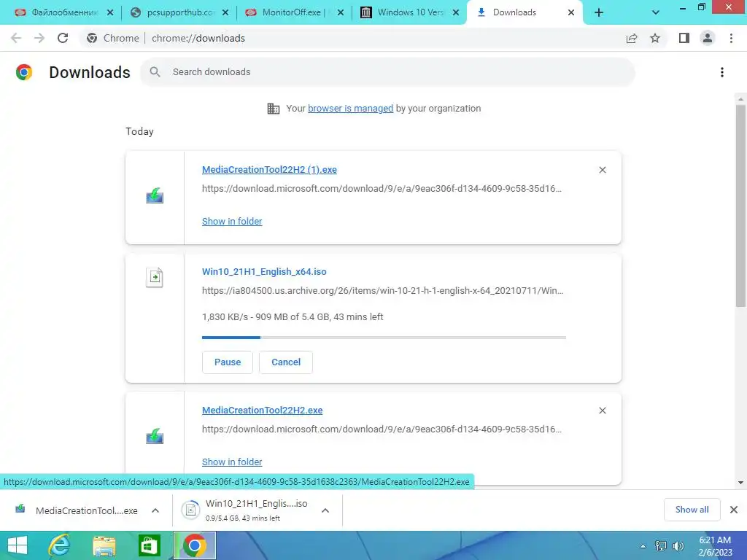This screenshot has height=560, width=747.
Task: Click the share page icon in address bar
Action: (x=632, y=38)
